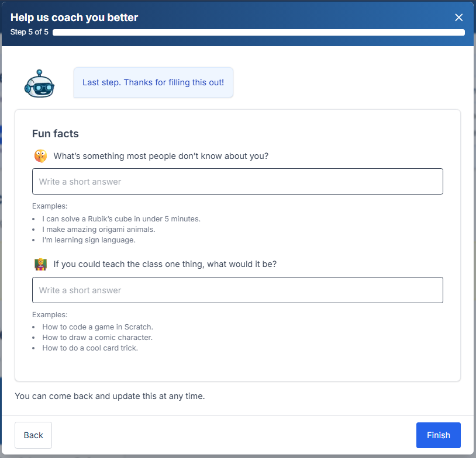
Task: Click the teacher emoji icon
Action: (40, 264)
